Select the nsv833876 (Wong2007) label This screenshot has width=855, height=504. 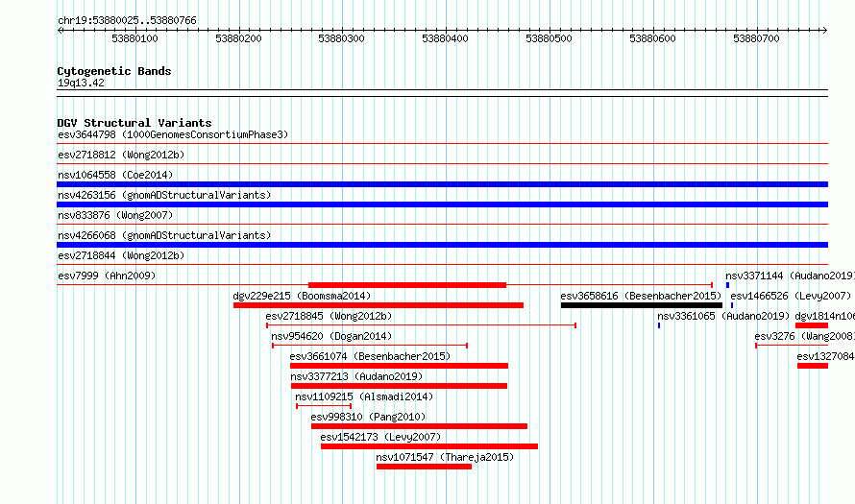(115, 215)
